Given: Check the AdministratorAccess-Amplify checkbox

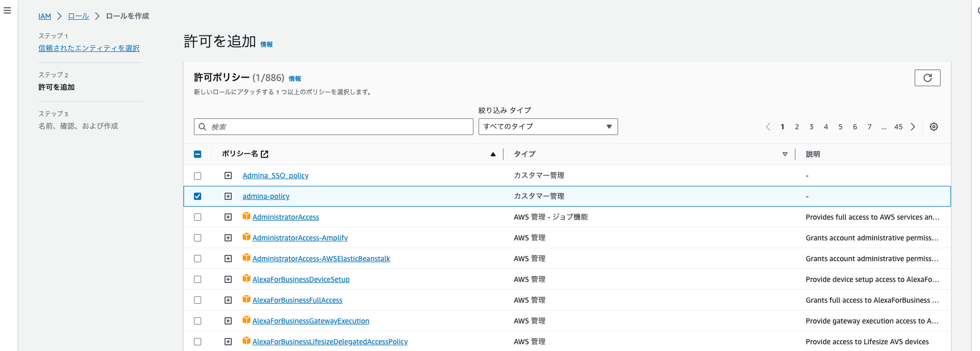Looking at the screenshot, I should click(198, 238).
